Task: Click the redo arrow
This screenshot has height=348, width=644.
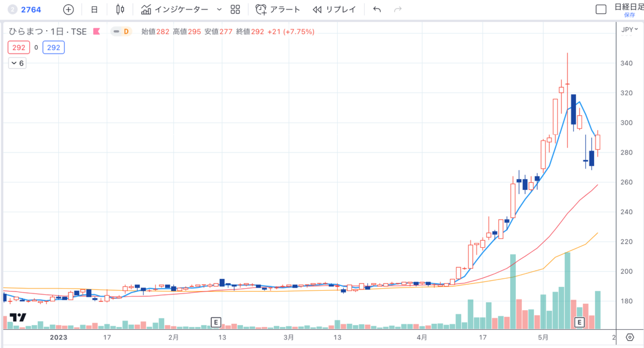Action: click(x=397, y=10)
